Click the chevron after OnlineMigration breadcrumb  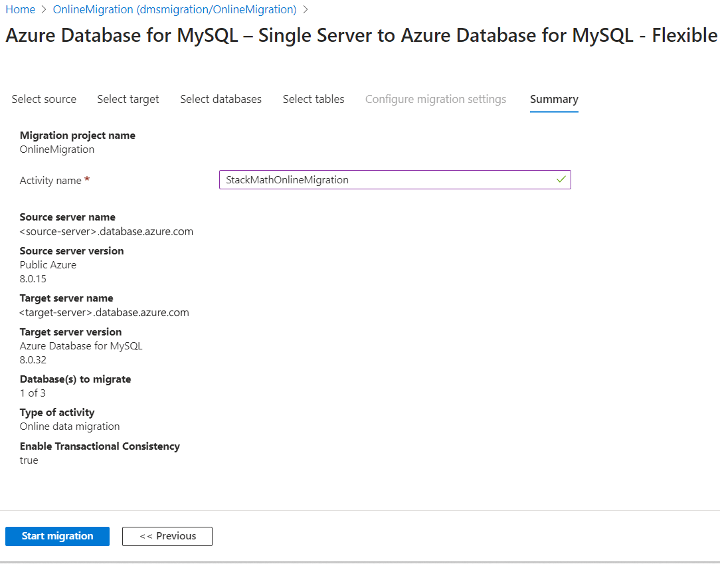[305, 9]
